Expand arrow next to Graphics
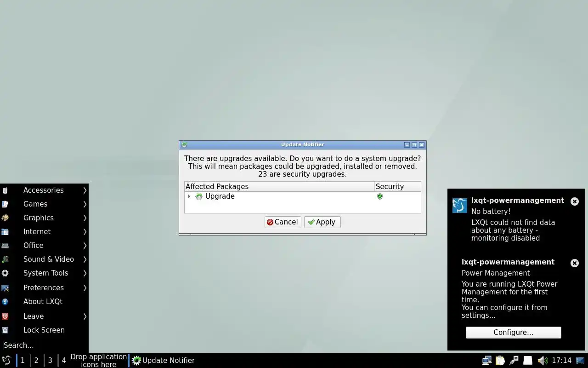 pyautogui.click(x=85, y=218)
